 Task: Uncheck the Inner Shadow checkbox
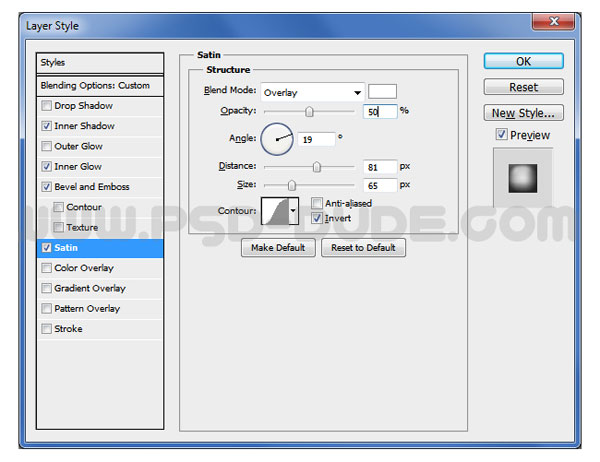pos(46,126)
